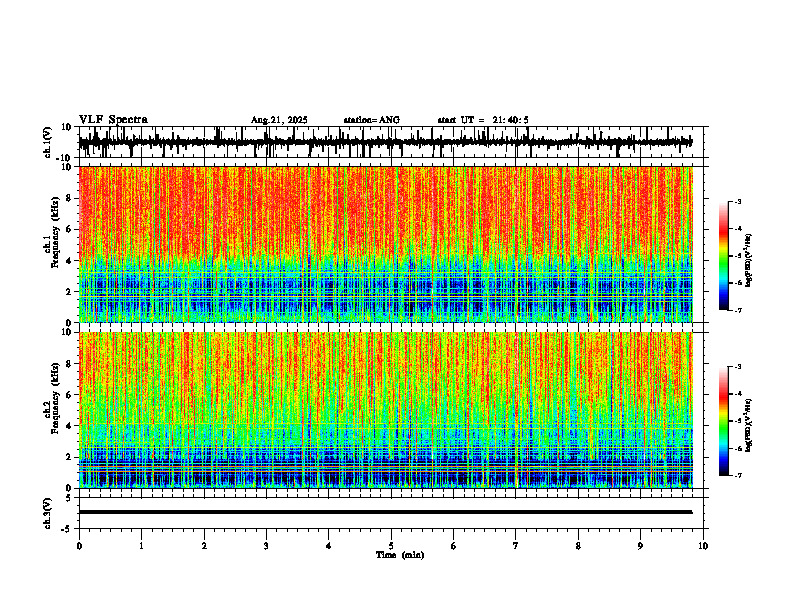Select the date text "Aug.21, 2025"

[279, 120]
